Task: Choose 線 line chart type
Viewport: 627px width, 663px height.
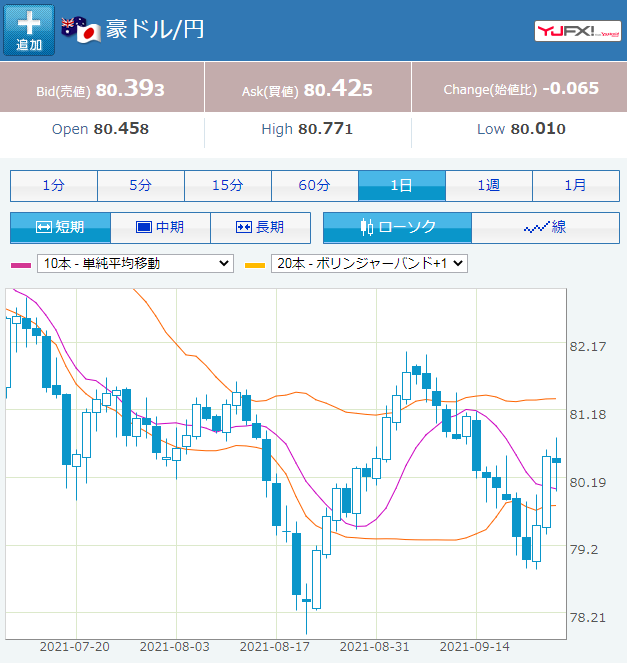Action: click(x=545, y=227)
